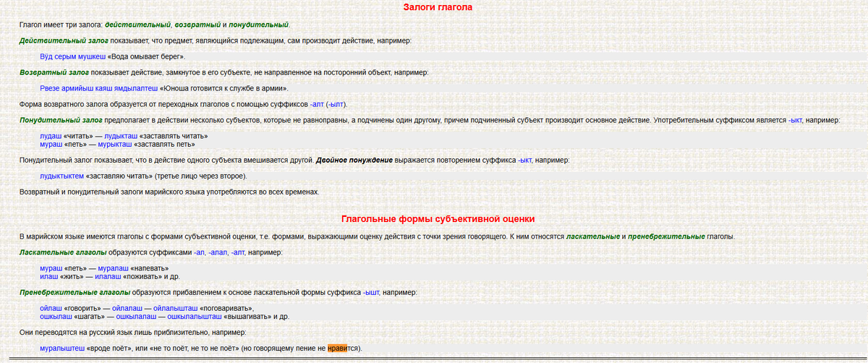Click the bold term «Пренебрежительные глаголы»
This screenshot has height=363, width=868.
[x=75, y=292]
